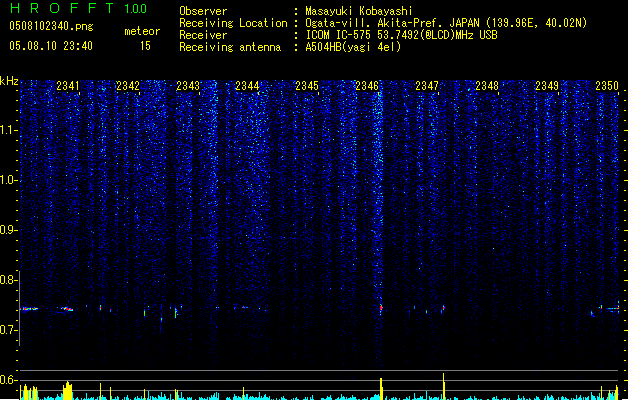Click the 0.7 kHz axis label

[8, 330]
